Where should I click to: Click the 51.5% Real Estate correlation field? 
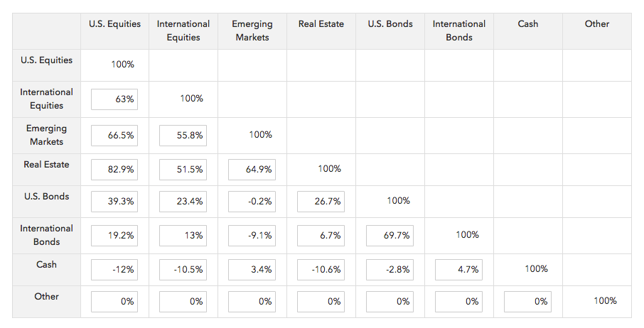pos(183,170)
